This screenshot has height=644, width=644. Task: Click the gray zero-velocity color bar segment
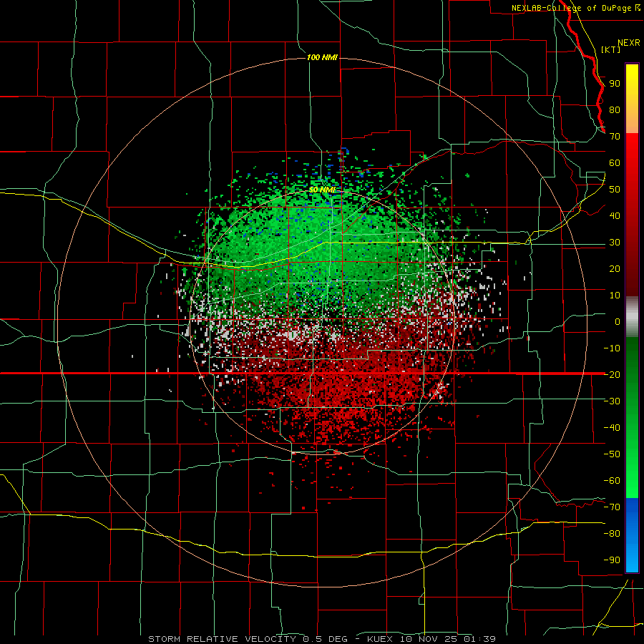(x=632, y=317)
